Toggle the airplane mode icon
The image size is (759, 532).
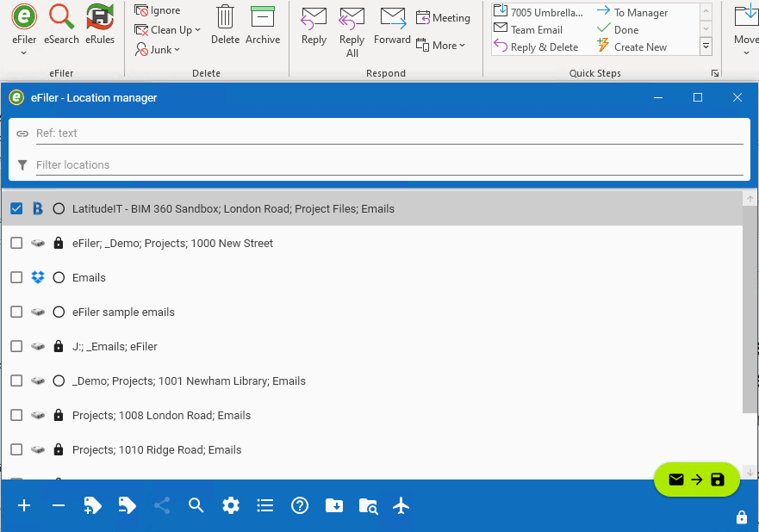pyautogui.click(x=401, y=506)
